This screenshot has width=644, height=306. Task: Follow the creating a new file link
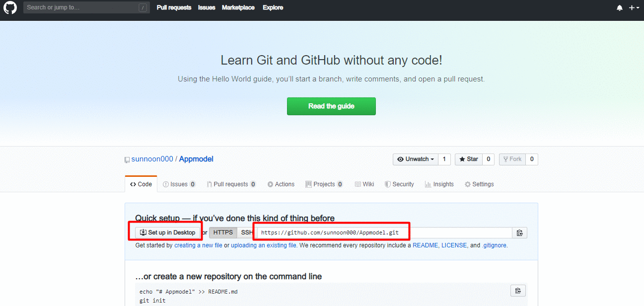point(198,245)
